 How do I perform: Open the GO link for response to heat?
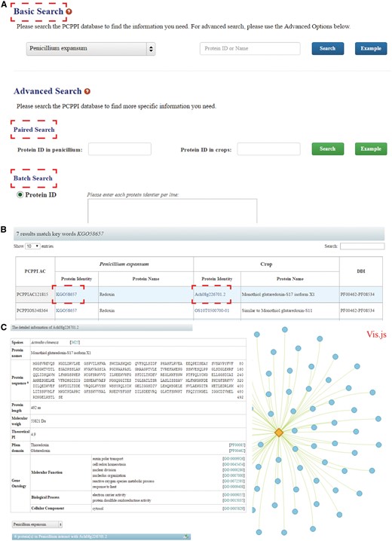(x=234, y=487)
